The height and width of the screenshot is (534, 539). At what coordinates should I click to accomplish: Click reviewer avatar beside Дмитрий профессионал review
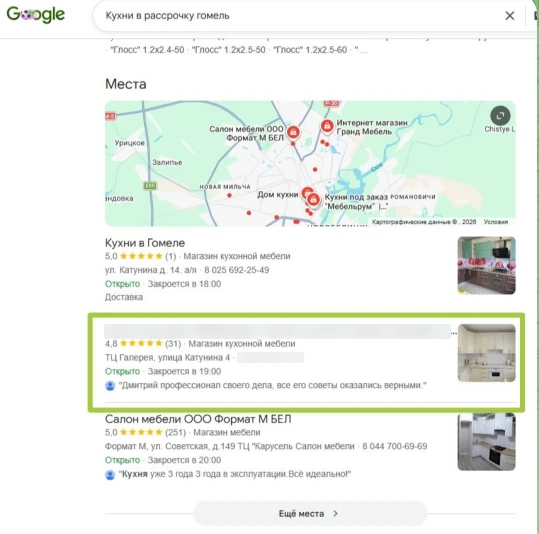click(x=110, y=385)
